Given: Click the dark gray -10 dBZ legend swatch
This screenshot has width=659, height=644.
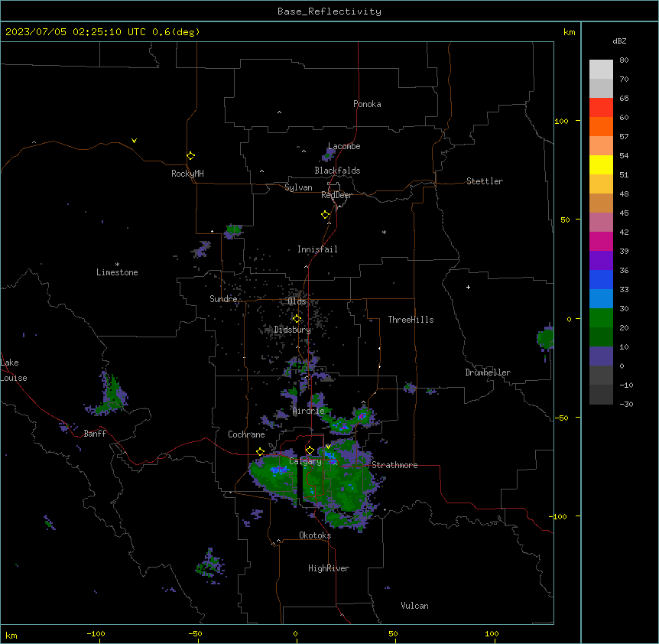Looking at the screenshot, I should pyautogui.click(x=601, y=395).
